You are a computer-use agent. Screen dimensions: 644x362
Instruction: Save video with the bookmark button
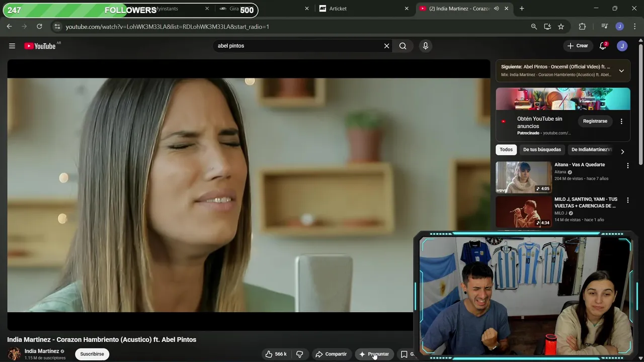tap(404, 354)
